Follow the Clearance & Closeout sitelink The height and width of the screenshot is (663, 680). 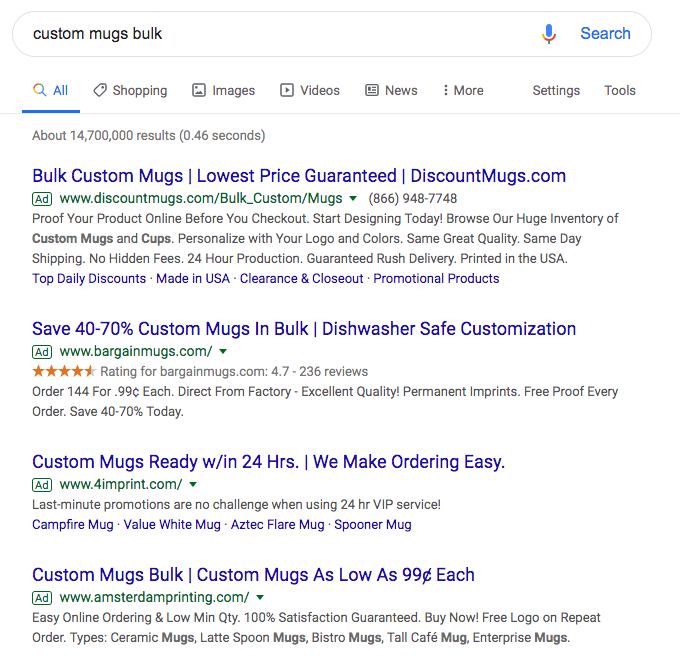pos(301,278)
